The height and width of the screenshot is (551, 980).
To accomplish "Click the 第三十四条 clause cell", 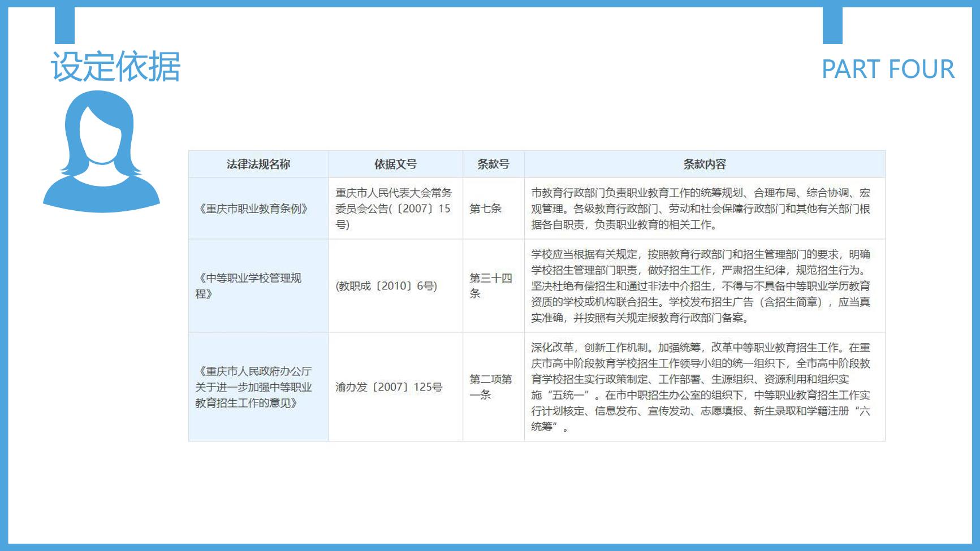I will [x=494, y=286].
